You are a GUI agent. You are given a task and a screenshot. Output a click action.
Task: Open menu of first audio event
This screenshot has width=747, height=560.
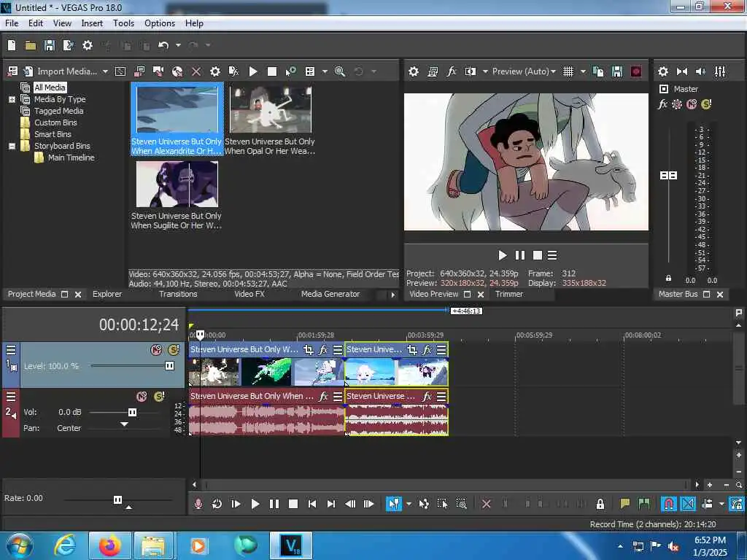pyautogui.click(x=338, y=396)
